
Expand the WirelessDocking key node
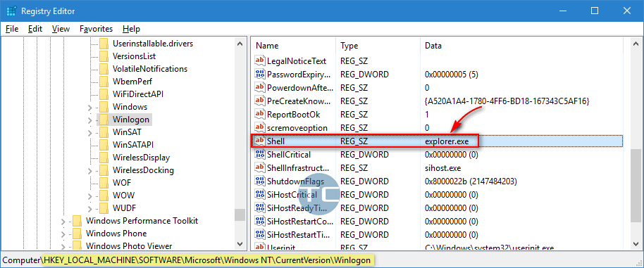point(90,170)
